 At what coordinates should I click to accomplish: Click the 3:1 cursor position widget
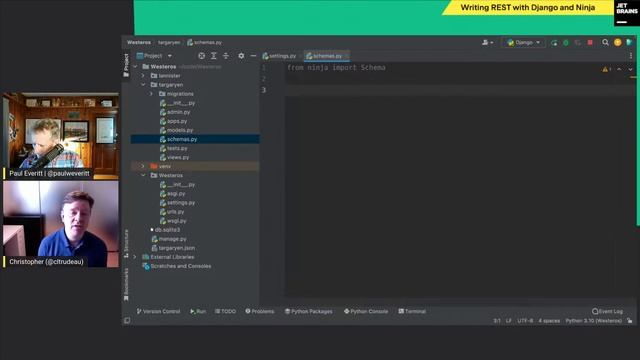(x=497, y=321)
